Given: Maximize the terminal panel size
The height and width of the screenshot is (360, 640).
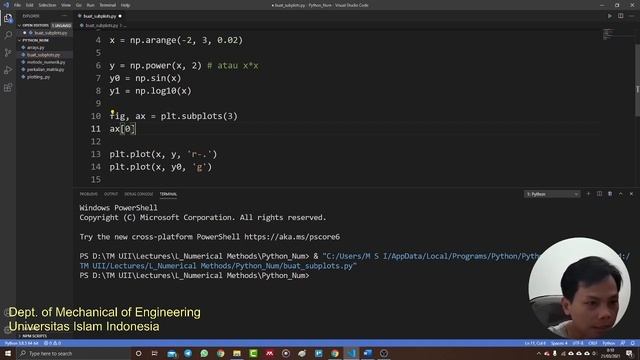Looking at the screenshot, I should click(620, 194).
